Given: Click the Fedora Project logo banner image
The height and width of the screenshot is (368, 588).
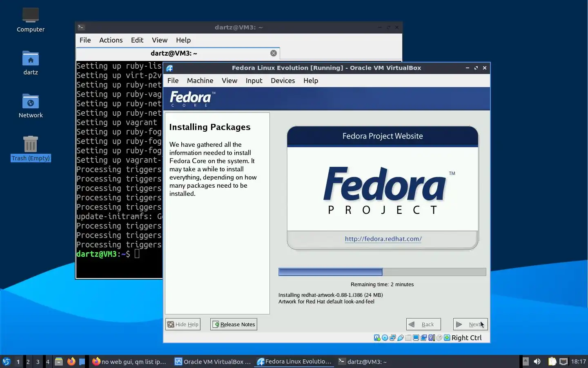Looking at the screenshot, I should (383, 188).
